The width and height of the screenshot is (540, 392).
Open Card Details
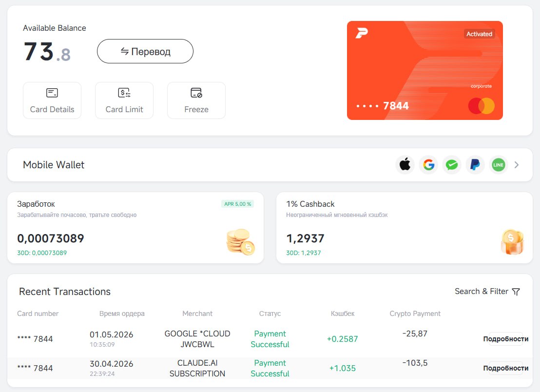52,100
